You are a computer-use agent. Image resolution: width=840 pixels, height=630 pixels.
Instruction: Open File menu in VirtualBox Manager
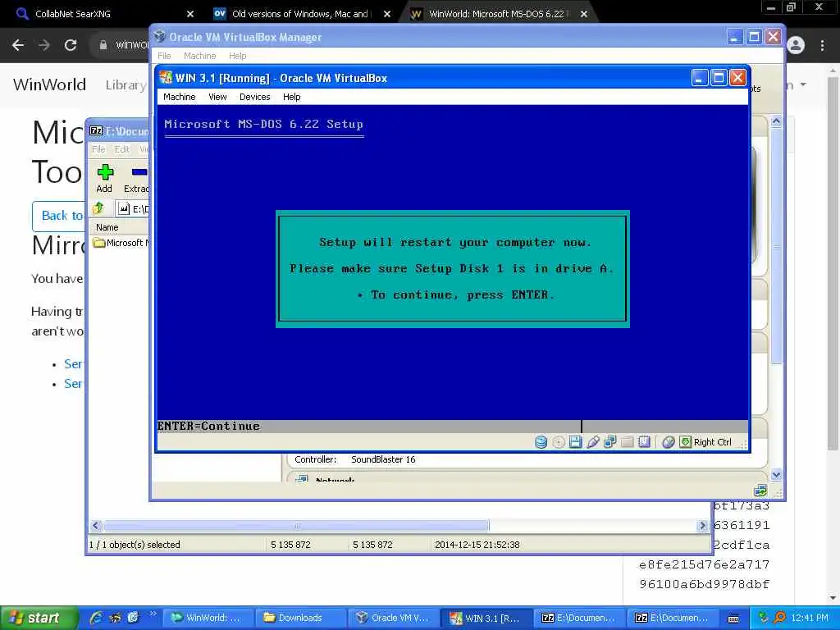click(x=164, y=56)
